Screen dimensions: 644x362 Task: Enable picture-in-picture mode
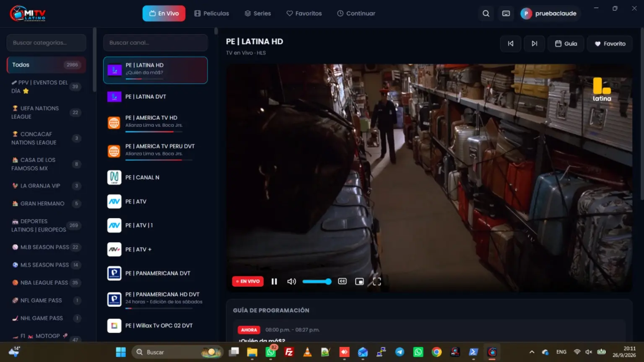click(x=359, y=282)
